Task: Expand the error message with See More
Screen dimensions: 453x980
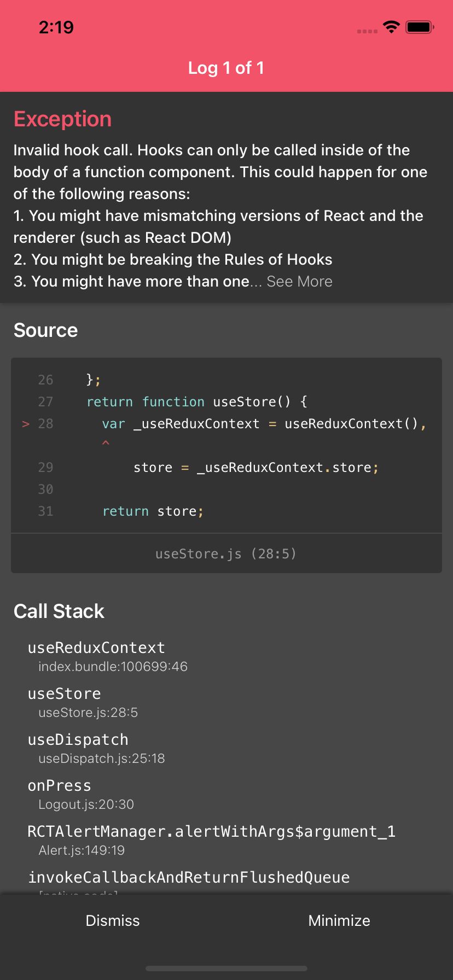Action: (299, 282)
